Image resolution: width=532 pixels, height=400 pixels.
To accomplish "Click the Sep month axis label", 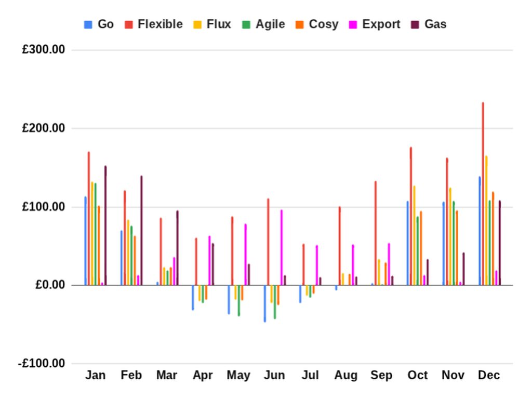I will 382,376.
